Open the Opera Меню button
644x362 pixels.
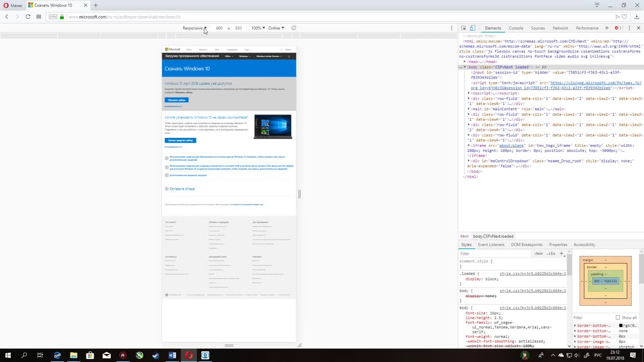pyautogui.click(x=13, y=5)
